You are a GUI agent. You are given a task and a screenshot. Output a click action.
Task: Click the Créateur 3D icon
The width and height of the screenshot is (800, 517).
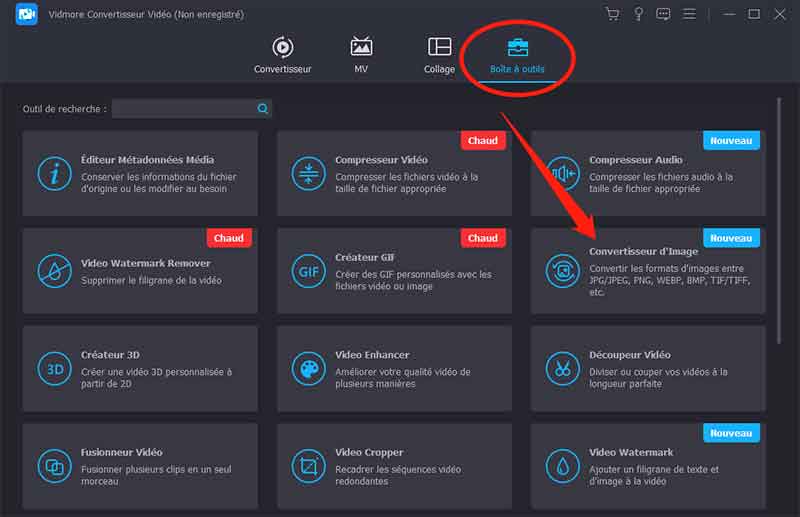coord(54,368)
